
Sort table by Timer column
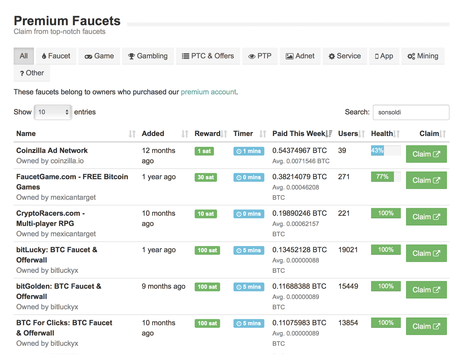point(250,134)
